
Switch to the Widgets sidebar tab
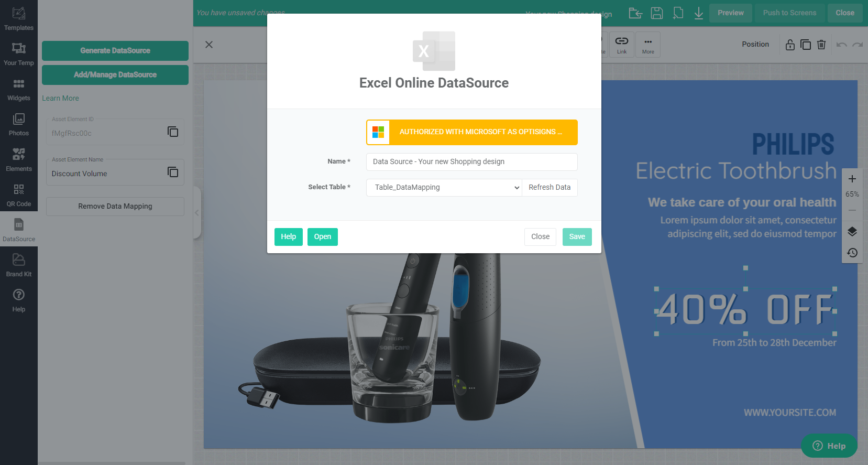pyautogui.click(x=18, y=89)
